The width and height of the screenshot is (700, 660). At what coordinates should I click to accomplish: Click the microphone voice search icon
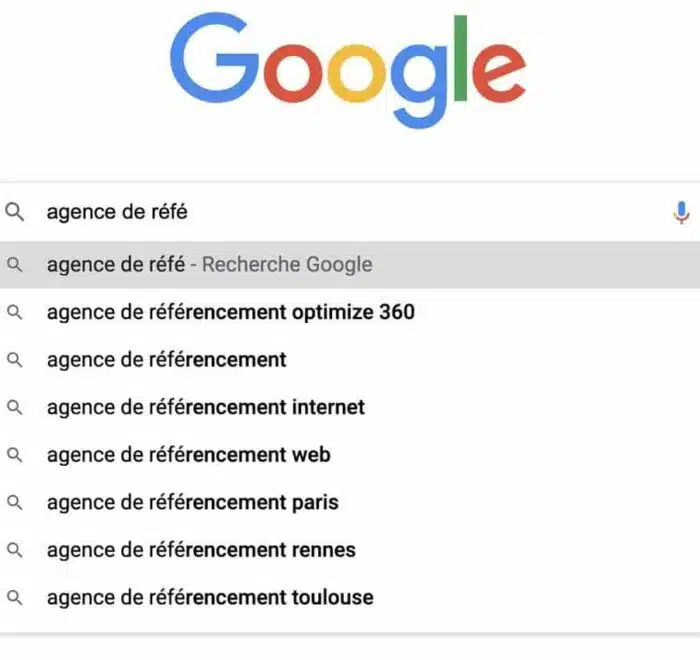point(681,212)
